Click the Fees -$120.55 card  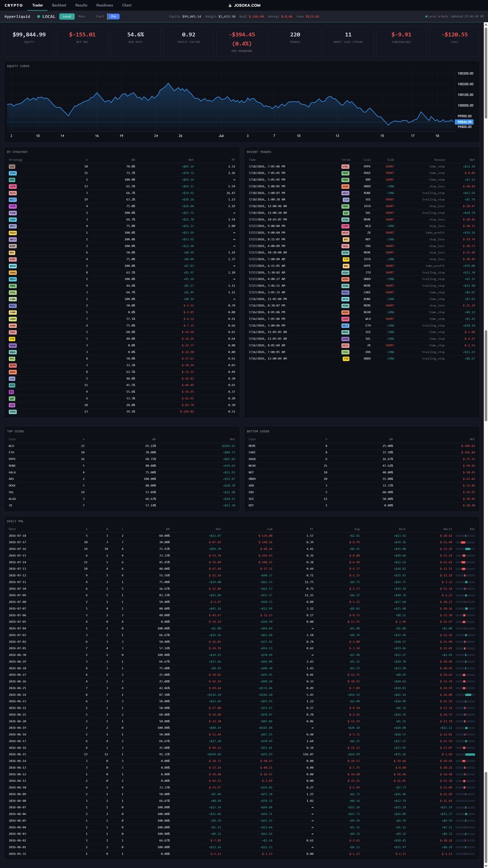coord(454,42)
